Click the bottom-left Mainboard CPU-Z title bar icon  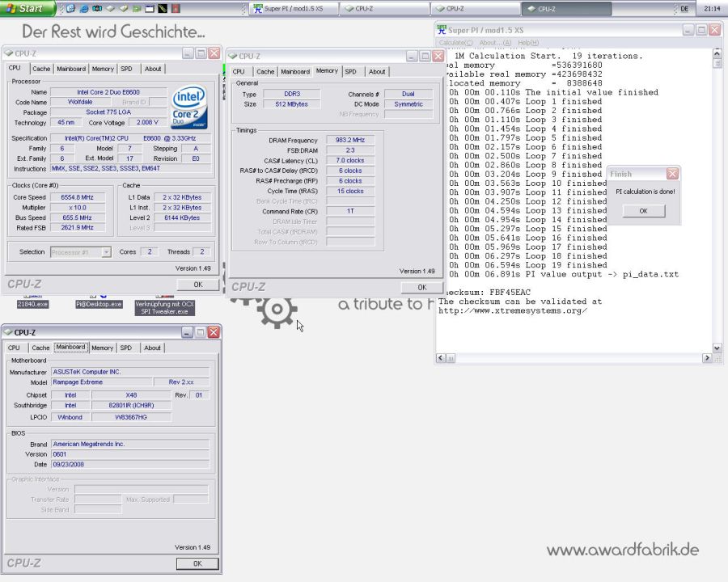(7, 332)
